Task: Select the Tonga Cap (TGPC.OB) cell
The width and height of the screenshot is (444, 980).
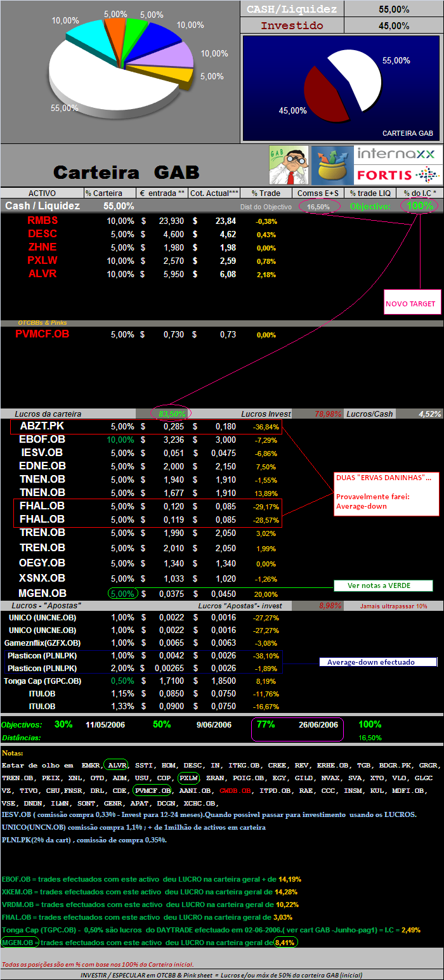Action: point(42,681)
